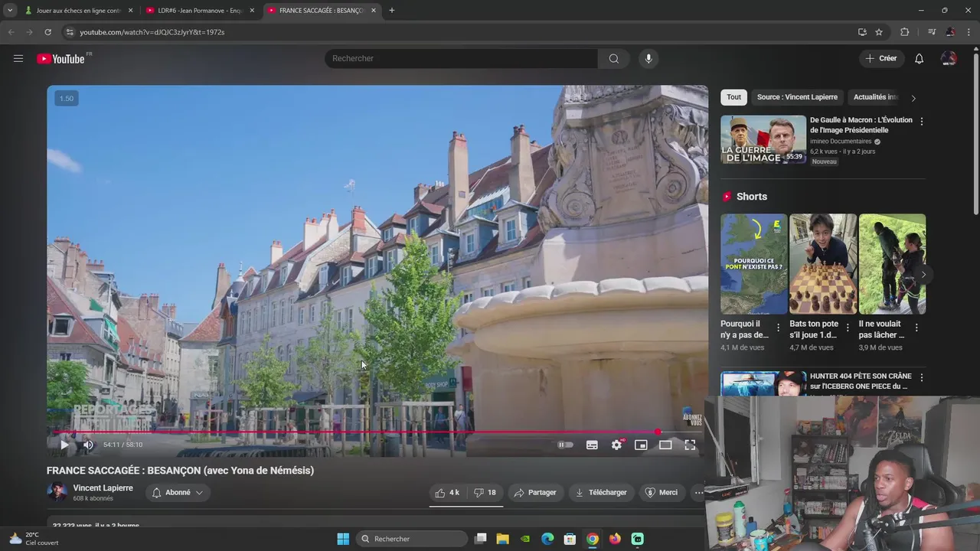This screenshot has height=551, width=980.
Task: Focus the YouTube Rechercher search field
Action: (461, 58)
